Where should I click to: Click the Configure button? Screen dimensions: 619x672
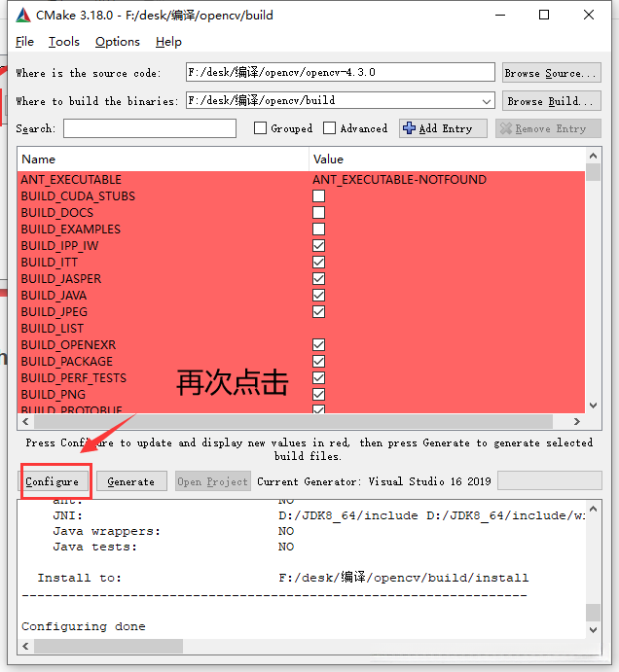click(x=54, y=481)
